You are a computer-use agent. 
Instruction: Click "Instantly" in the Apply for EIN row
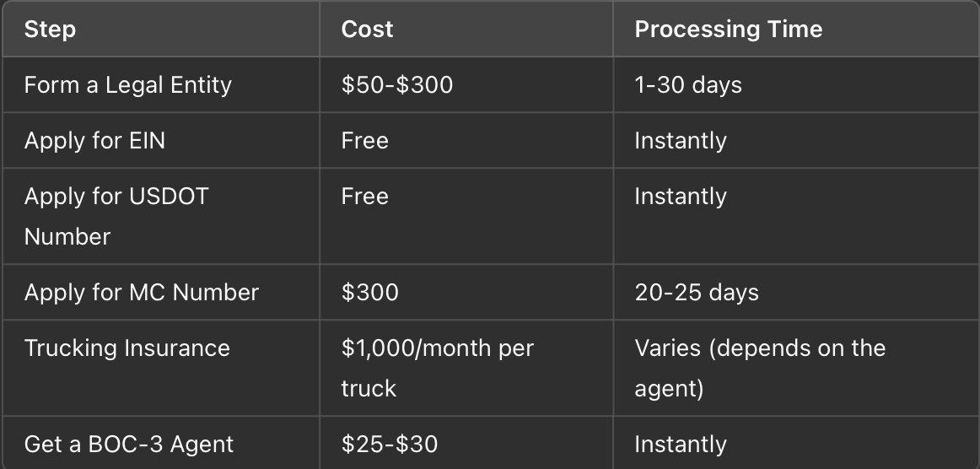coord(681,140)
